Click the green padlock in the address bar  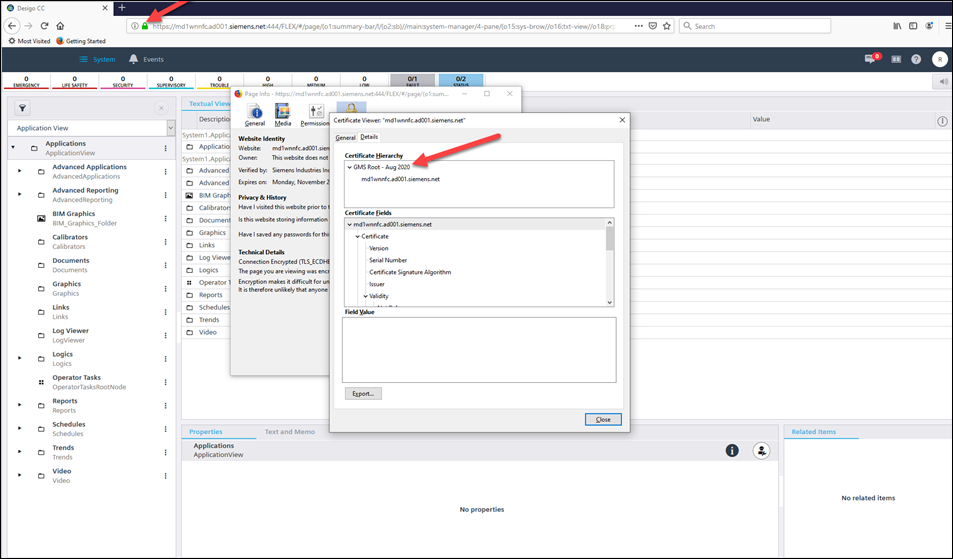tap(145, 26)
